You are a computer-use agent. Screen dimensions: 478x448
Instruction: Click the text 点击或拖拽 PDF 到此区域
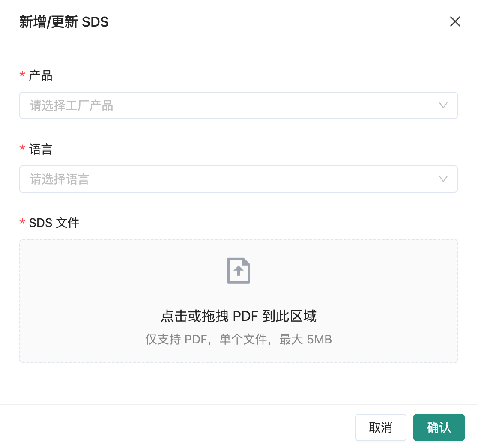tap(238, 316)
